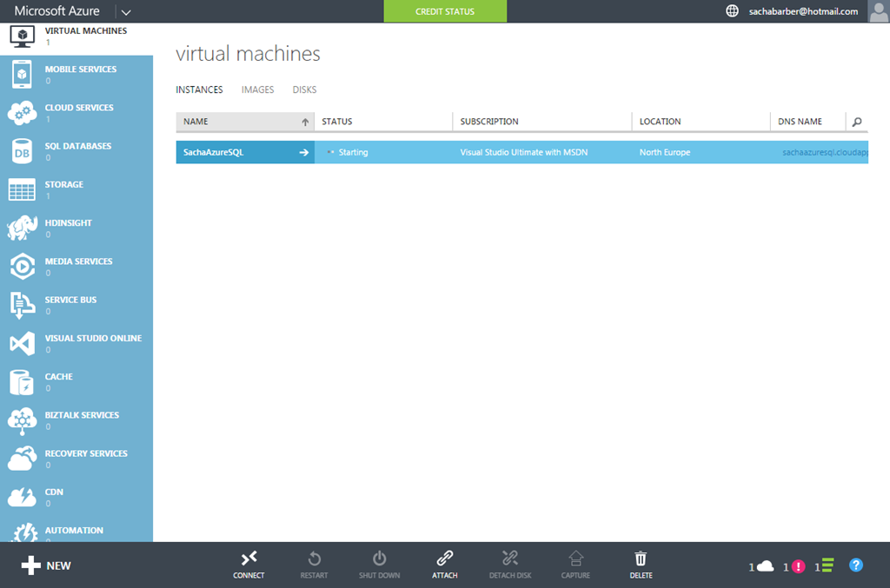Open the sachaazuresql.cloudapp DNS link
Screen dimensions: 890x588
[x=825, y=153]
